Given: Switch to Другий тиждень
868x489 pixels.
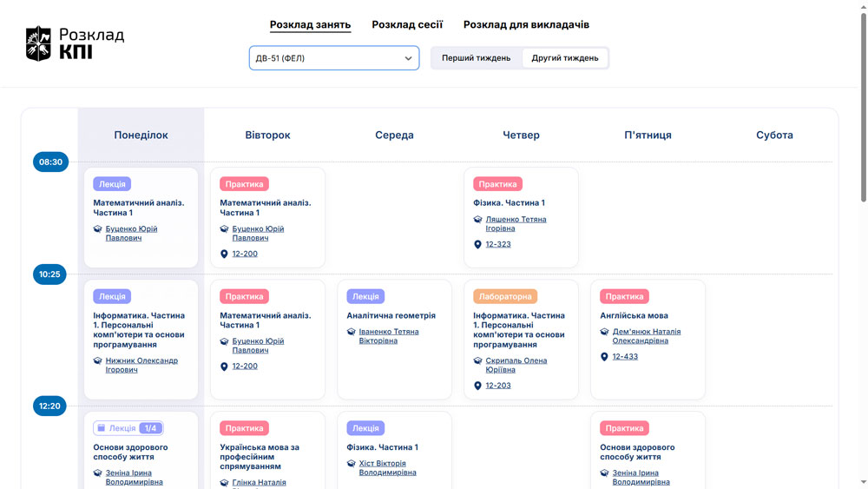Looking at the screenshot, I should tap(565, 58).
